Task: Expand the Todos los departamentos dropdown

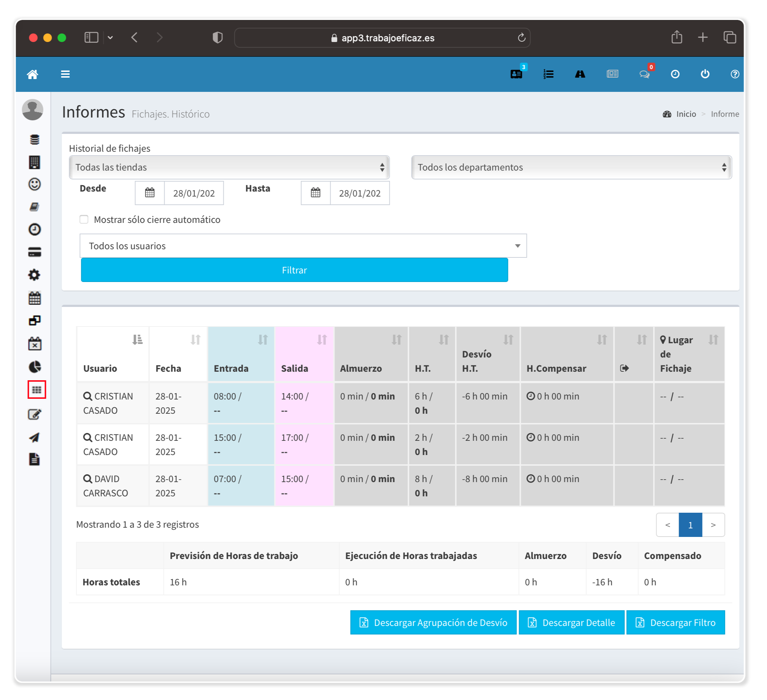Action: coord(571,167)
